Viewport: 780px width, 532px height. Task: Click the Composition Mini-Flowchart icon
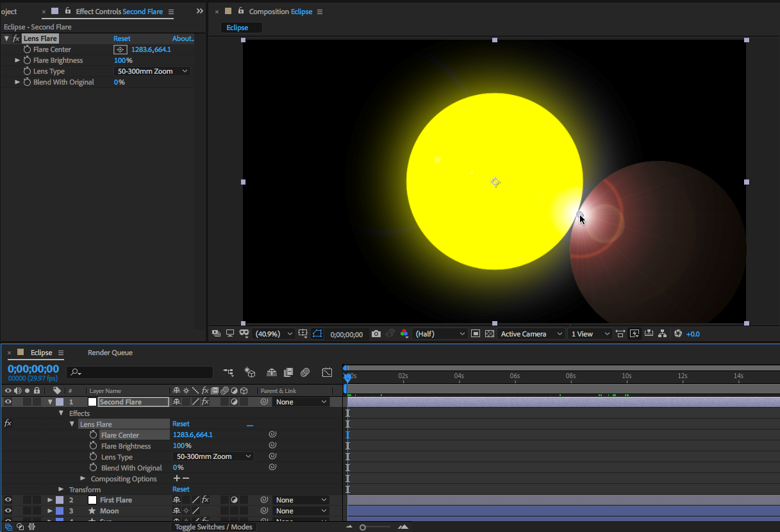tap(228, 372)
